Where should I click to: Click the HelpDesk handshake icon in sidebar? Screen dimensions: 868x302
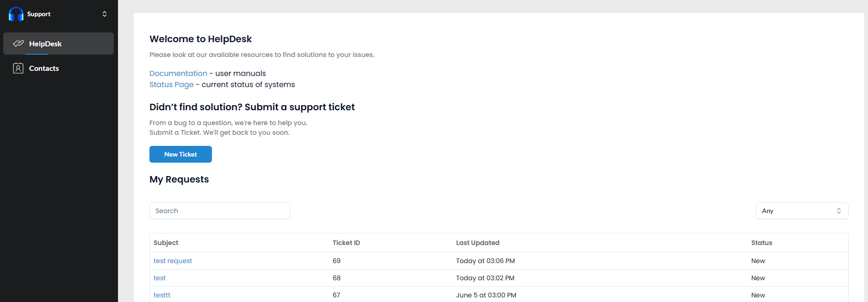point(18,44)
